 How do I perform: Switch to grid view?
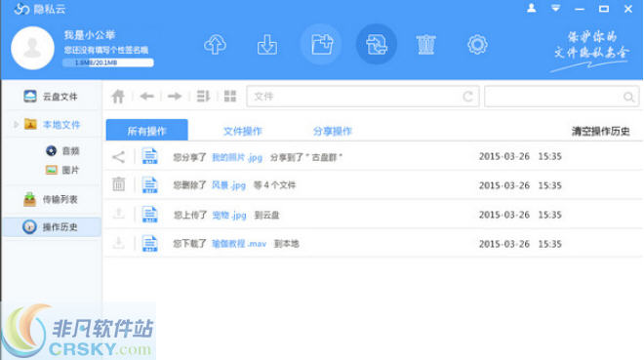pos(230,97)
